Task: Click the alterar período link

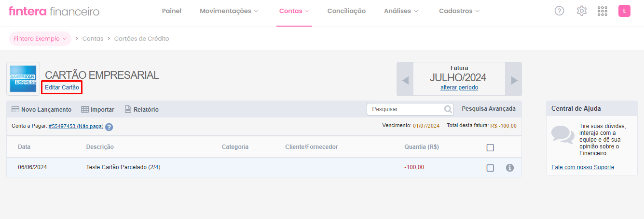Action: coord(459,88)
